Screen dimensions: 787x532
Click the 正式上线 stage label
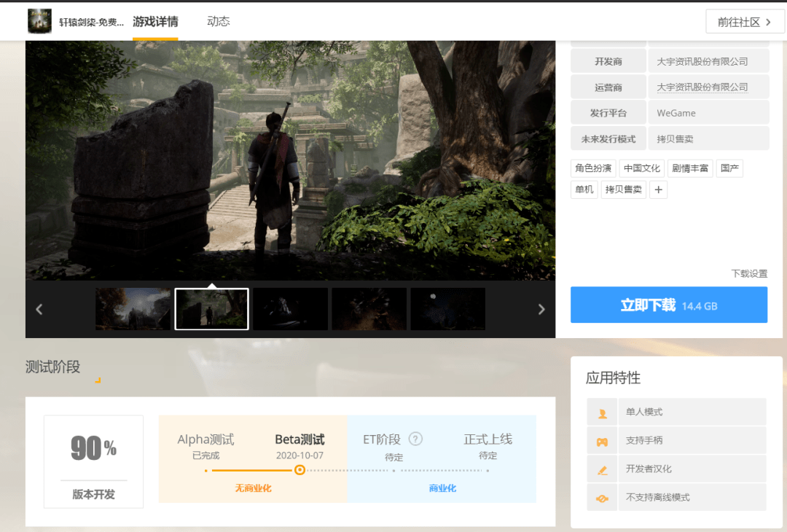(488, 439)
